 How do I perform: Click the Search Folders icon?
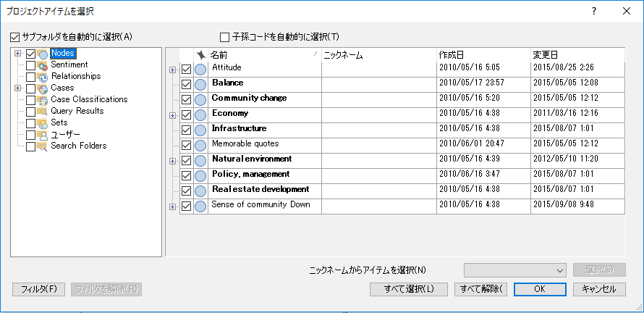pyautogui.click(x=43, y=146)
